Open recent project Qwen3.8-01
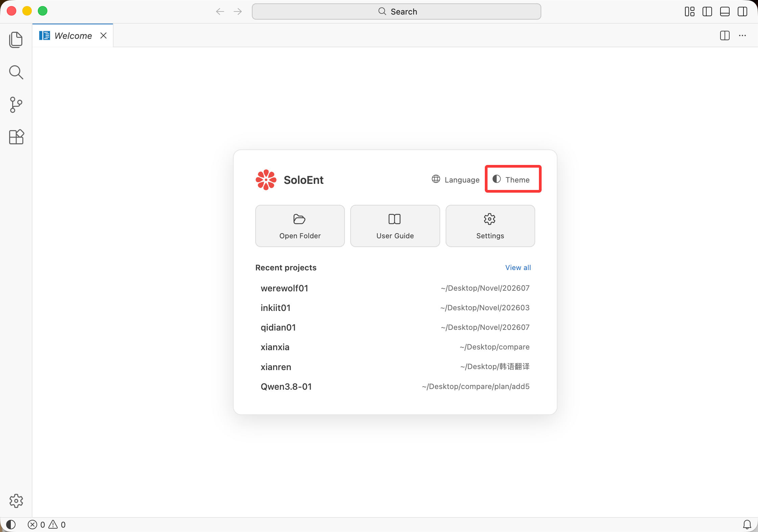 click(x=395, y=386)
